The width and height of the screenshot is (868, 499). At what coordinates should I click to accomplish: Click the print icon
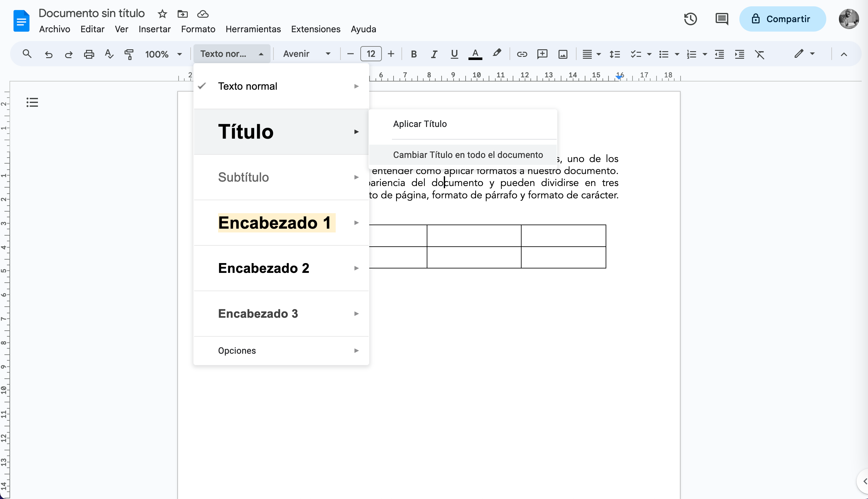coord(89,54)
